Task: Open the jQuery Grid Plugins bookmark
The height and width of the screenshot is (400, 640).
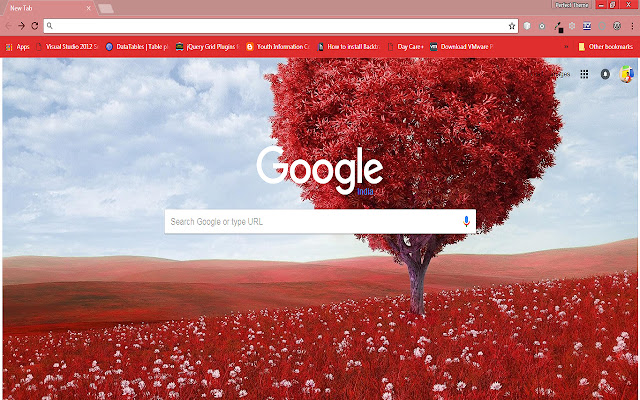Action: coord(207,47)
